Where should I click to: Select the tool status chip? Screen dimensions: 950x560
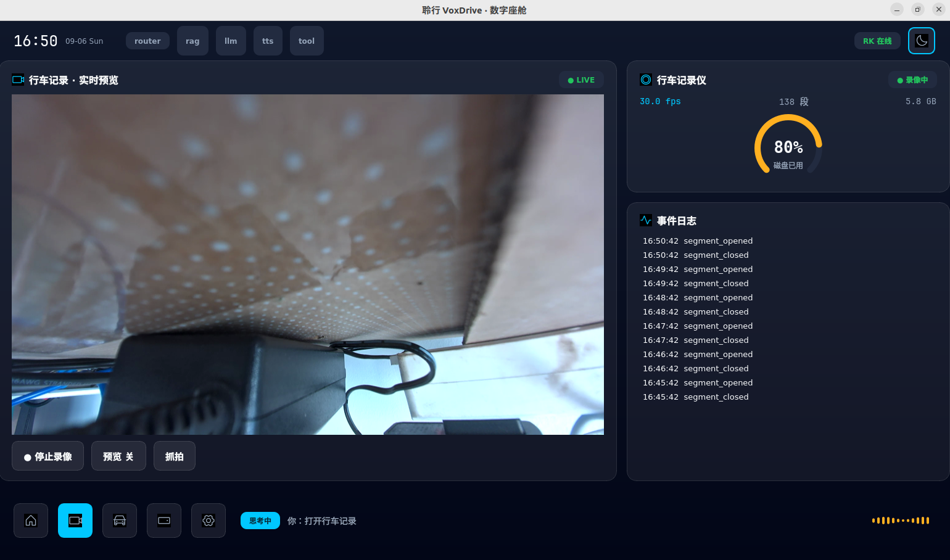tap(307, 41)
